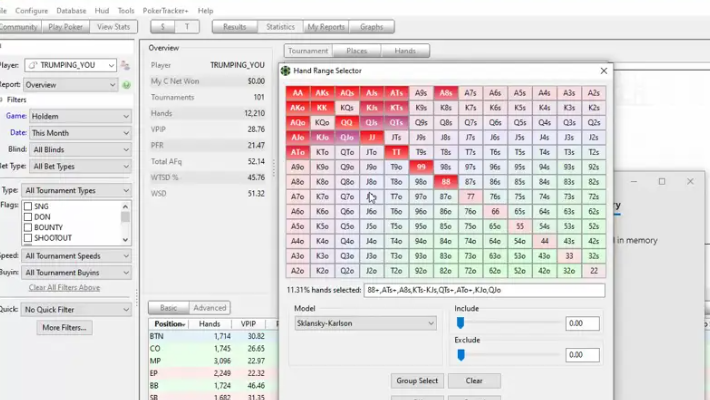Open the All Tournament Speeds dropdown
Screen dimensions: 710x400
[77, 256]
